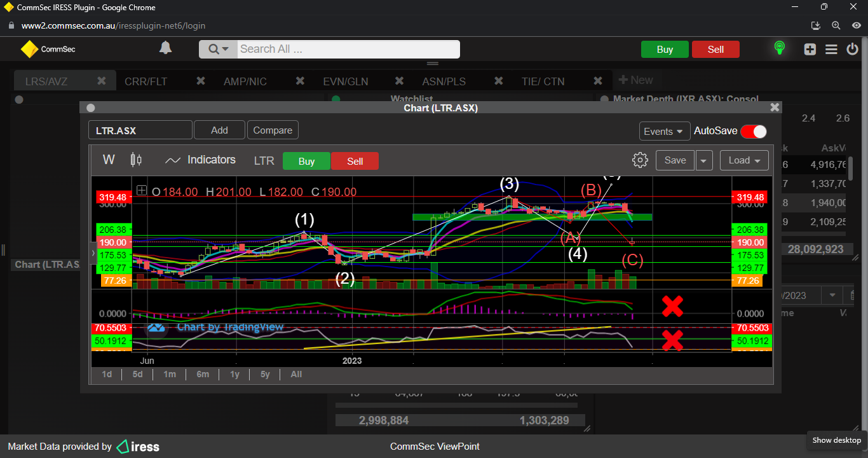Click the candlestick chart style icon
Image resolution: width=868 pixels, height=458 pixels.
(x=136, y=160)
